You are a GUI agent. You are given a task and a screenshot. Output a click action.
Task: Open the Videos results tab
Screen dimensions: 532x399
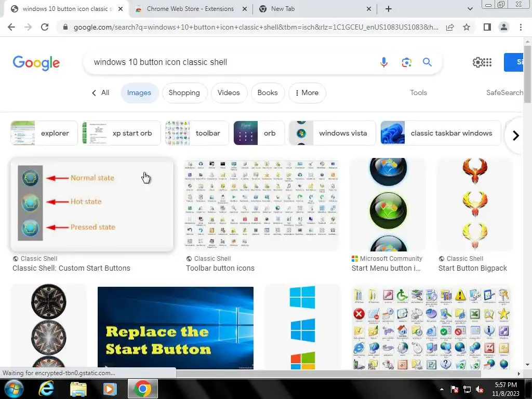(x=229, y=93)
